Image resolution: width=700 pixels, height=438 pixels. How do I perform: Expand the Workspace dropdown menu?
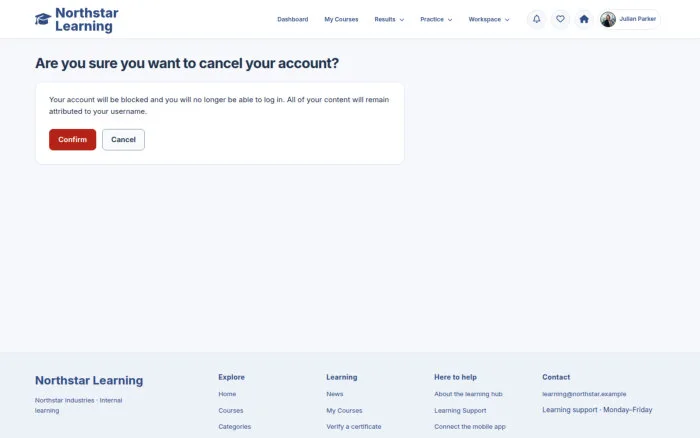(x=489, y=20)
